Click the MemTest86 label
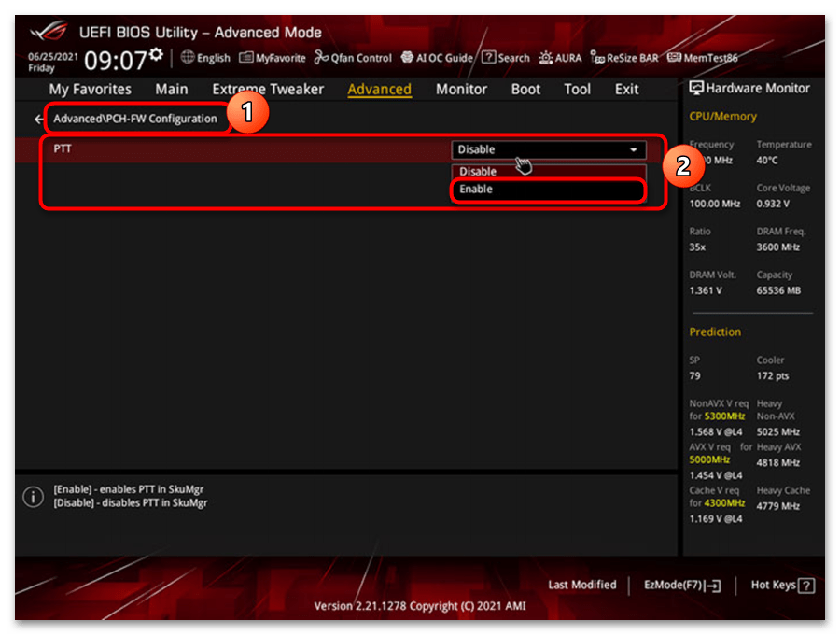Image resolution: width=840 pixels, height=635 pixels. click(710, 58)
